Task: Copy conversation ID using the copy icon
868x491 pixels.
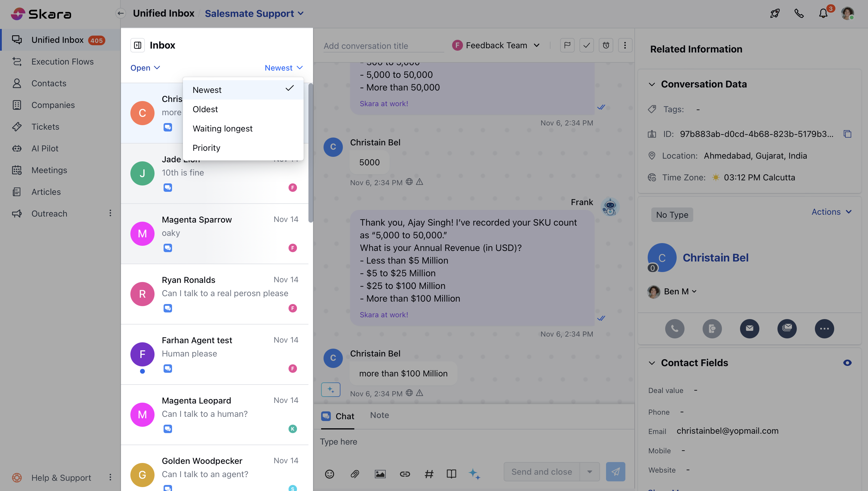Action: click(x=847, y=134)
